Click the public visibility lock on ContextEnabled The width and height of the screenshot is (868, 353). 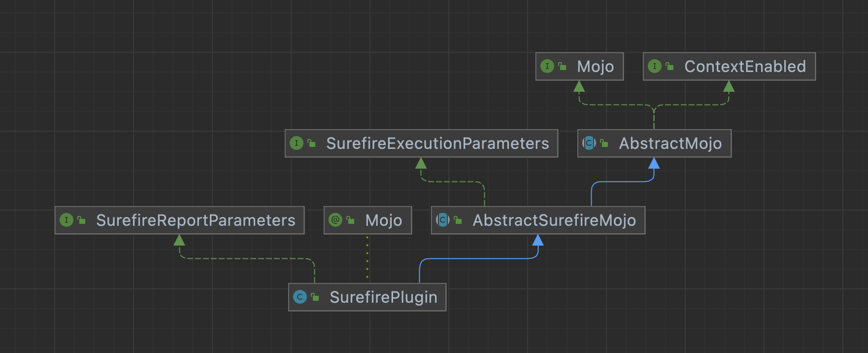click(x=669, y=66)
